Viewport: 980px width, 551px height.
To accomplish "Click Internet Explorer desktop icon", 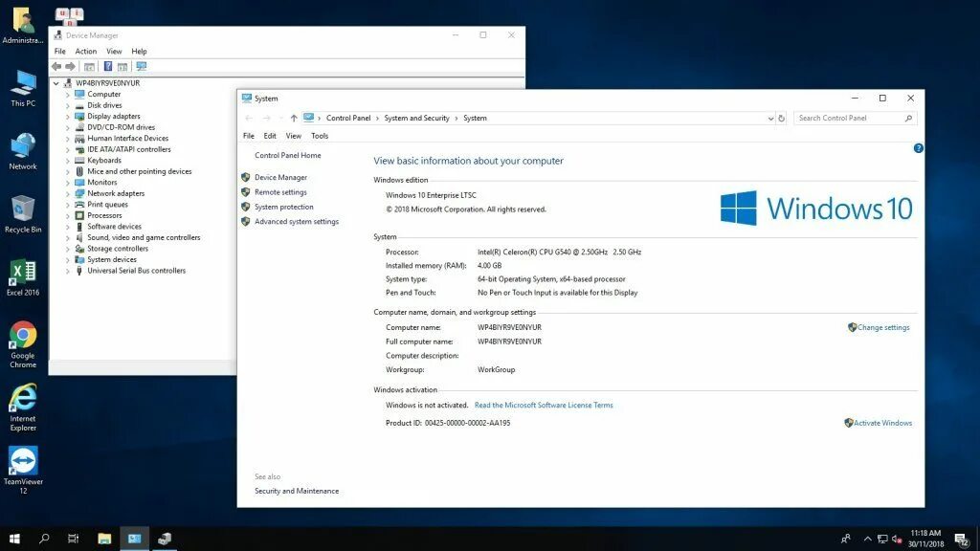I will pos(23,408).
